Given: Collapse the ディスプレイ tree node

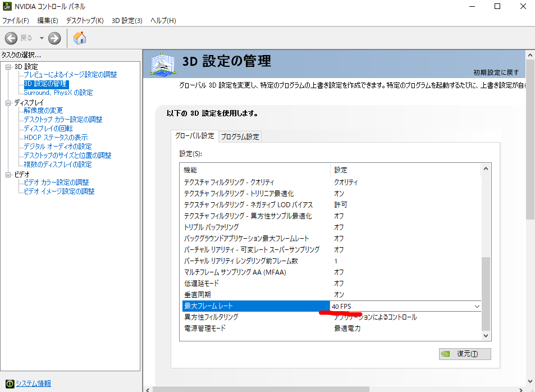Looking at the screenshot, I should [x=8, y=103].
